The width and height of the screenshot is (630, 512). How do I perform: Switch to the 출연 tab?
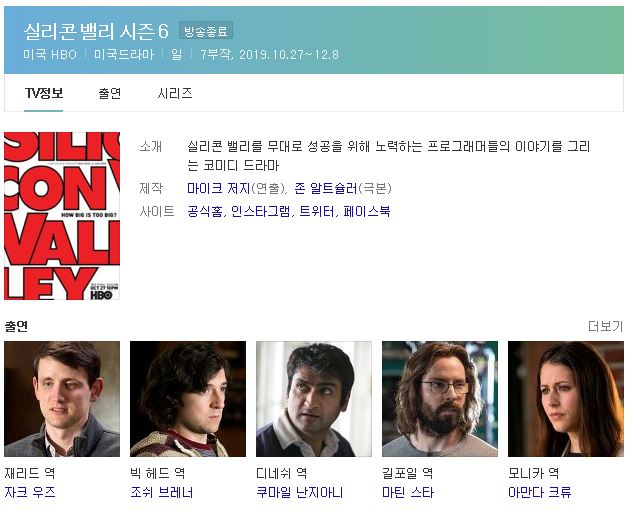[110, 93]
